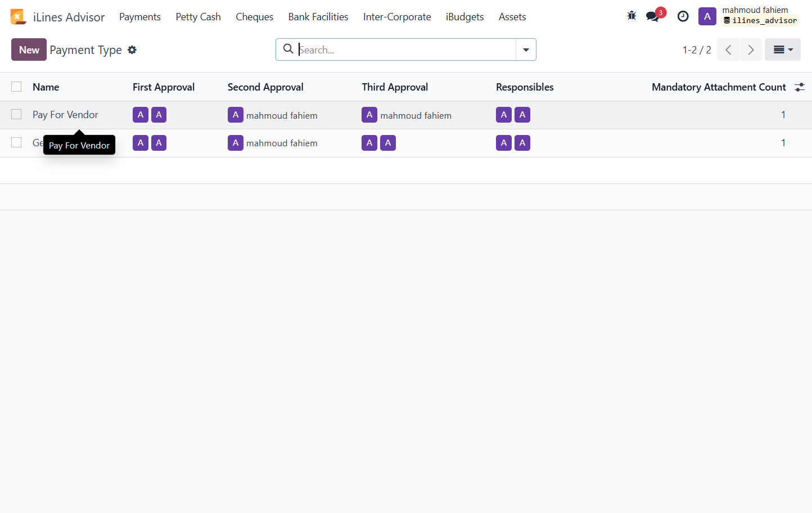Open the Payments menu
Image resolution: width=812 pixels, height=513 pixels.
(140, 17)
